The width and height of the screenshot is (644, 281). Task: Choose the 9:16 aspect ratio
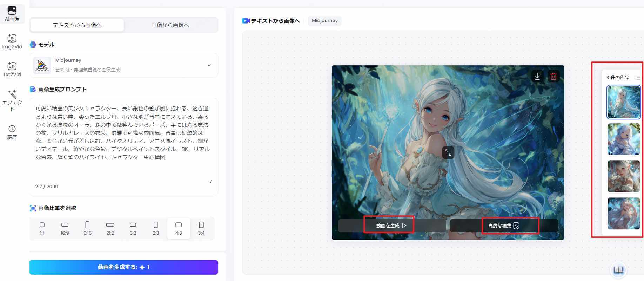87,228
